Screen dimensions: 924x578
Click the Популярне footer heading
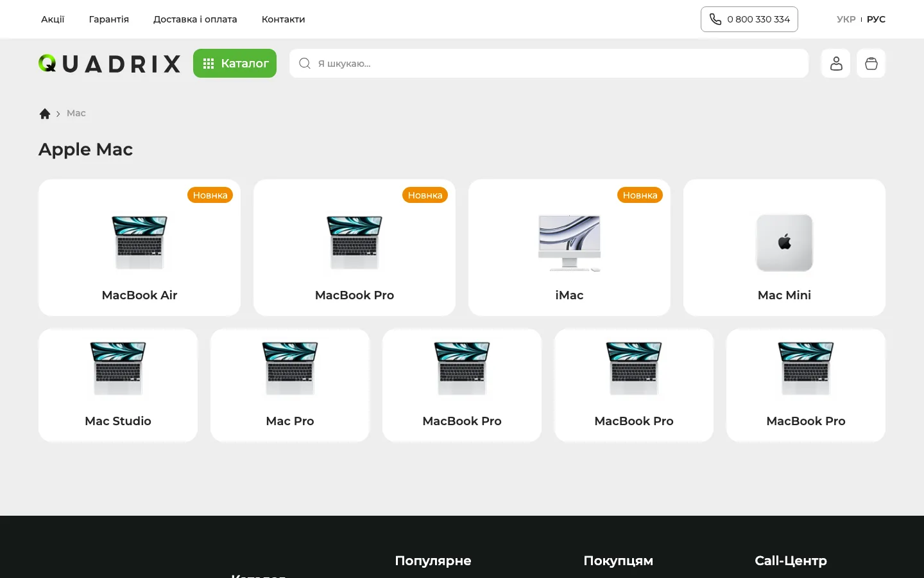(433, 561)
